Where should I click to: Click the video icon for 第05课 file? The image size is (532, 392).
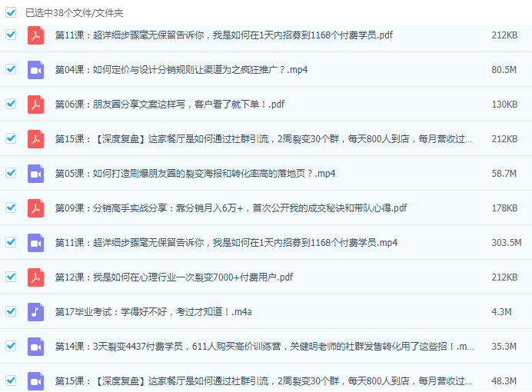click(35, 174)
